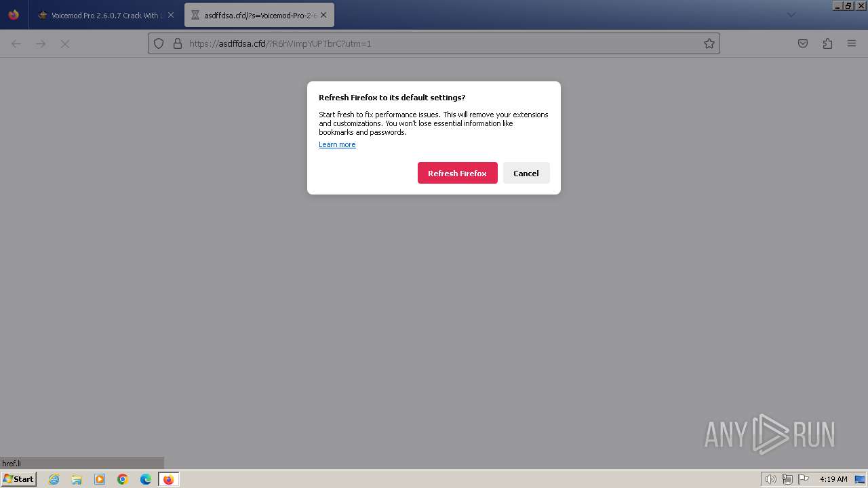
Task: Open the Windows Start menu
Action: [x=19, y=479]
